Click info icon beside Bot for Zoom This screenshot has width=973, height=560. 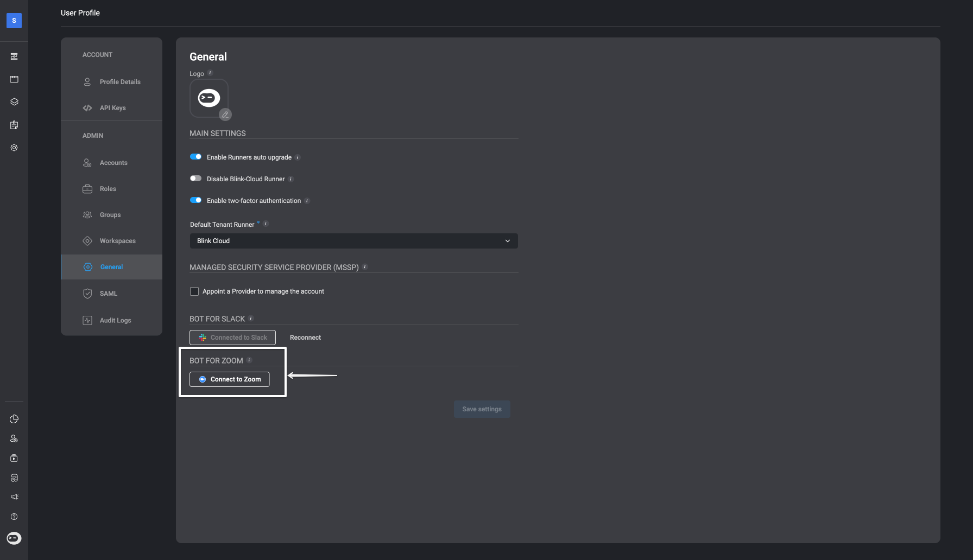249,360
